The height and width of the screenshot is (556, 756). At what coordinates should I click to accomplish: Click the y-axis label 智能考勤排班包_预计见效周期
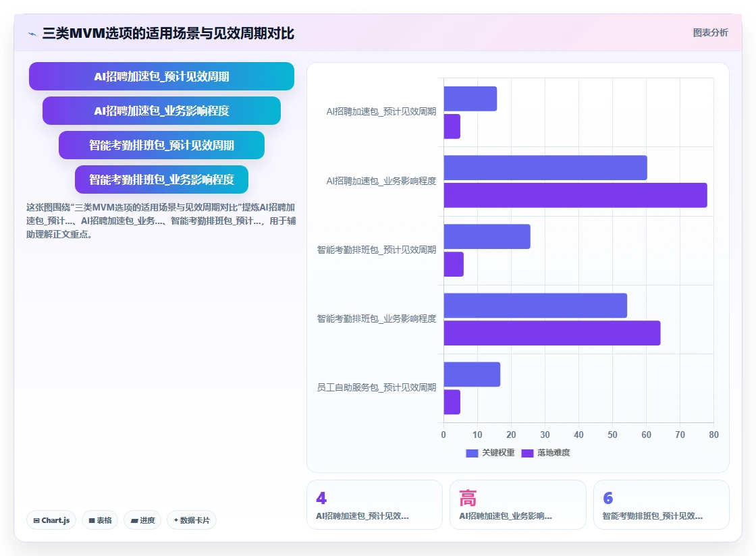coord(376,250)
